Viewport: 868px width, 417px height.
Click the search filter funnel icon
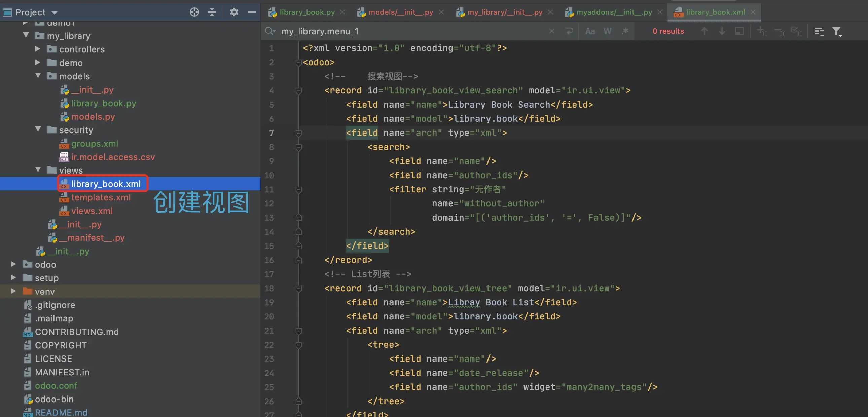(x=836, y=31)
